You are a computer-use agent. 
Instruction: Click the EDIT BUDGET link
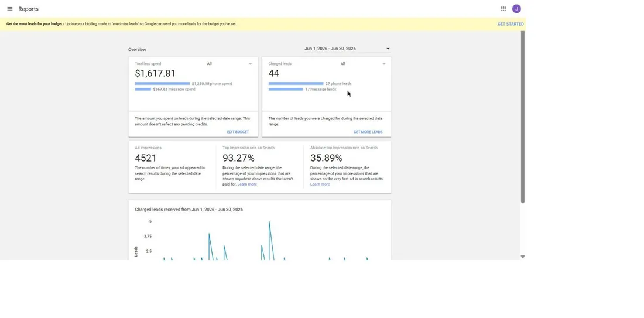pos(238,132)
